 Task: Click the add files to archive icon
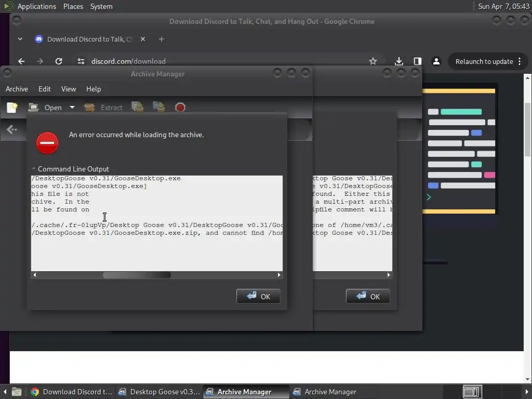(x=137, y=107)
